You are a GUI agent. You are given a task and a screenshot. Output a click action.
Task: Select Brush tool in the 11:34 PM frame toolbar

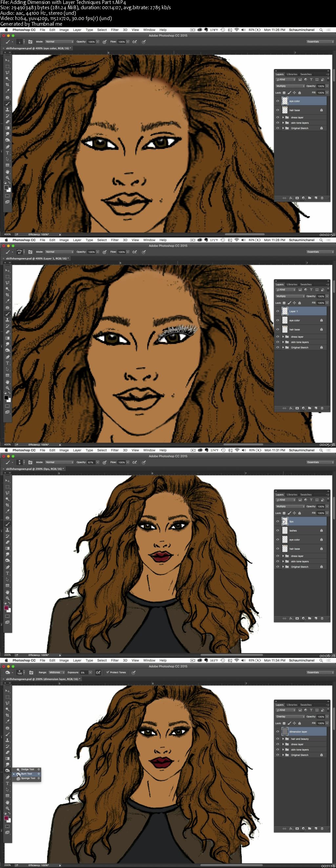click(7, 734)
